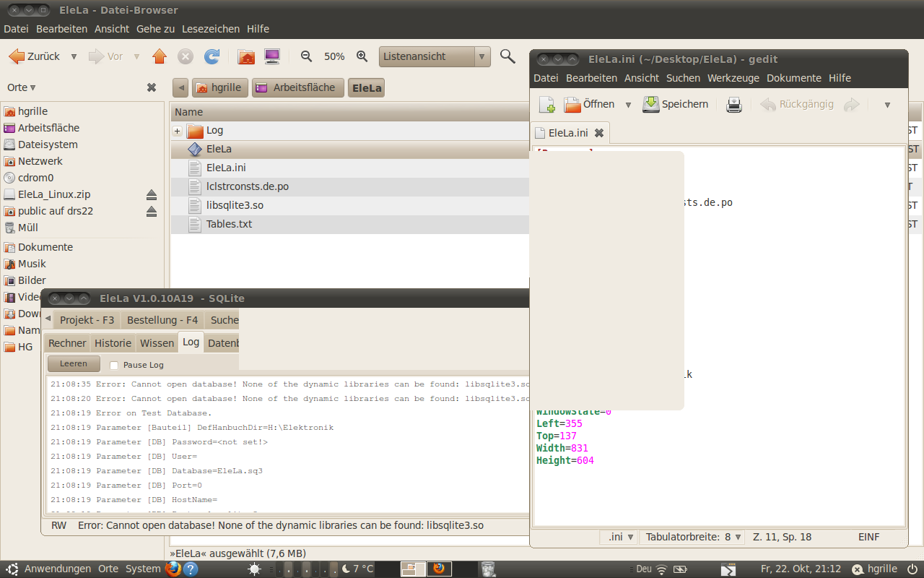Undo with Rückgängig in gedit
This screenshot has width=924, height=578.
point(798,105)
